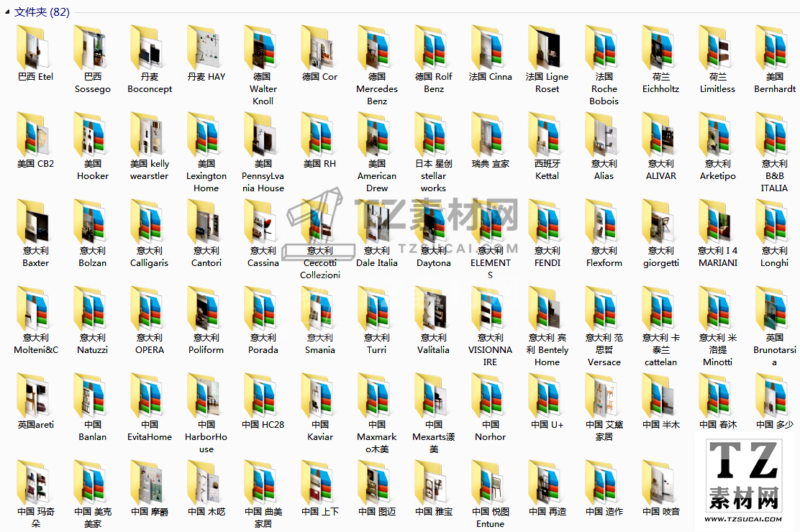Screen dimensions: 800x532
Task: Click the 美国 Lexington Home folder icon
Action: [x=204, y=134]
